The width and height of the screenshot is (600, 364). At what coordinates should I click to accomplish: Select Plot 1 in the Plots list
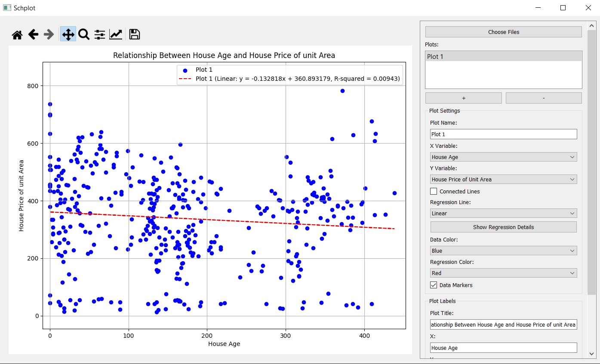503,57
